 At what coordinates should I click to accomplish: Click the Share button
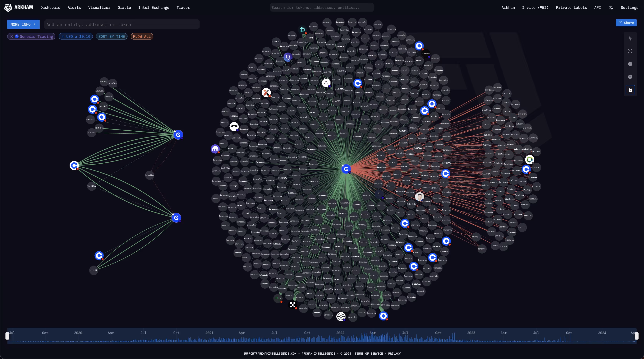tap(626, 23)
